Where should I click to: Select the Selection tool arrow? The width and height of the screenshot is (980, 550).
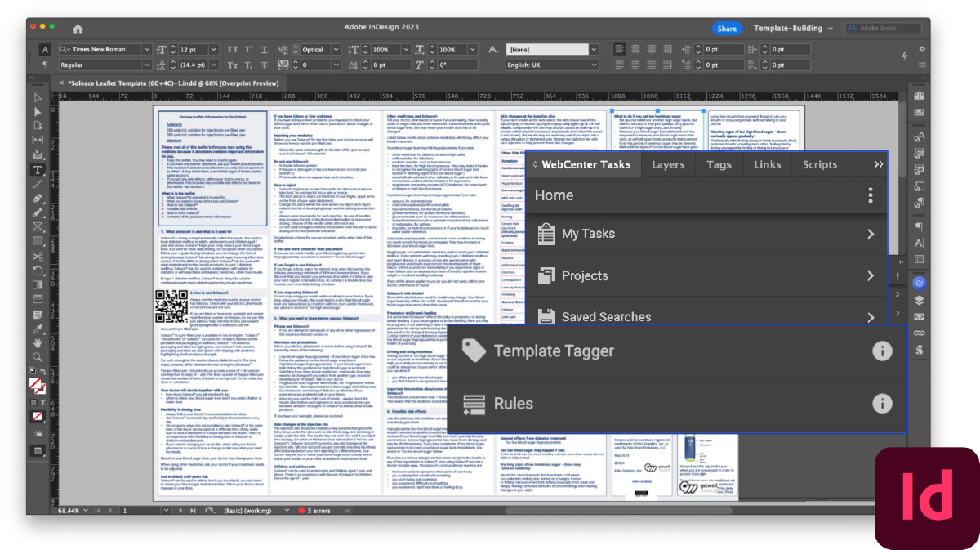coord(38,96)
